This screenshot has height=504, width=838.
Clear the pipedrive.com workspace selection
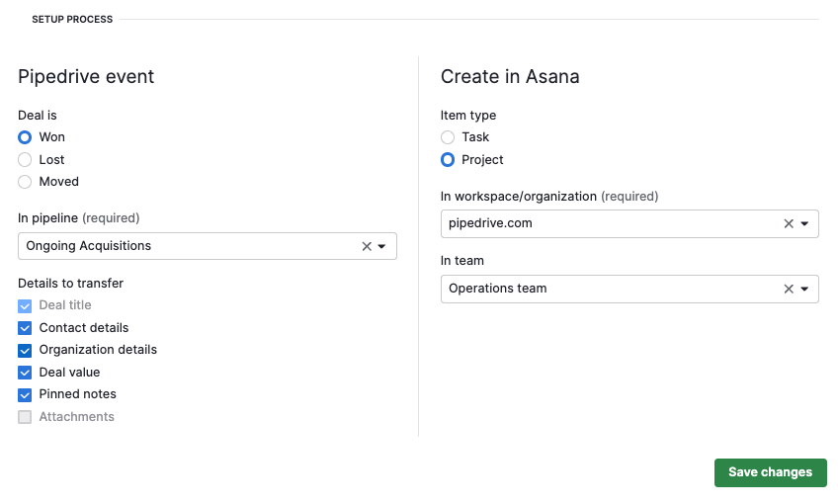point(789,224)
